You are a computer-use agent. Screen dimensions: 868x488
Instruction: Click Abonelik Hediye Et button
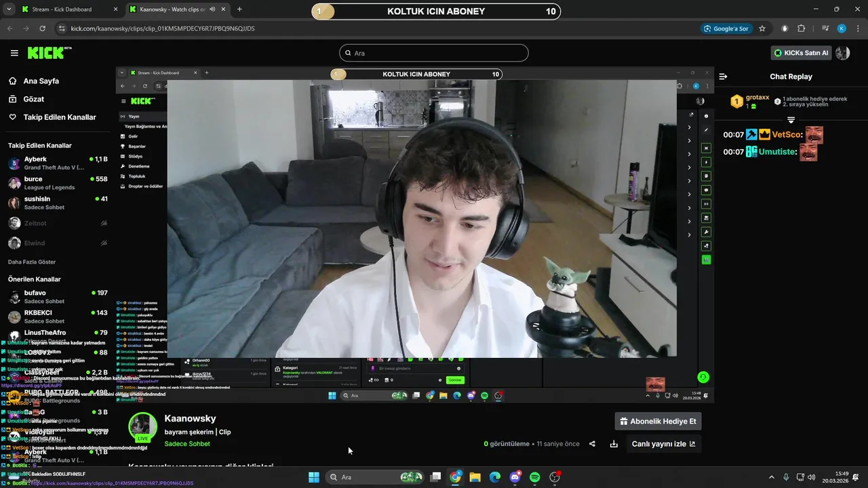658,421
